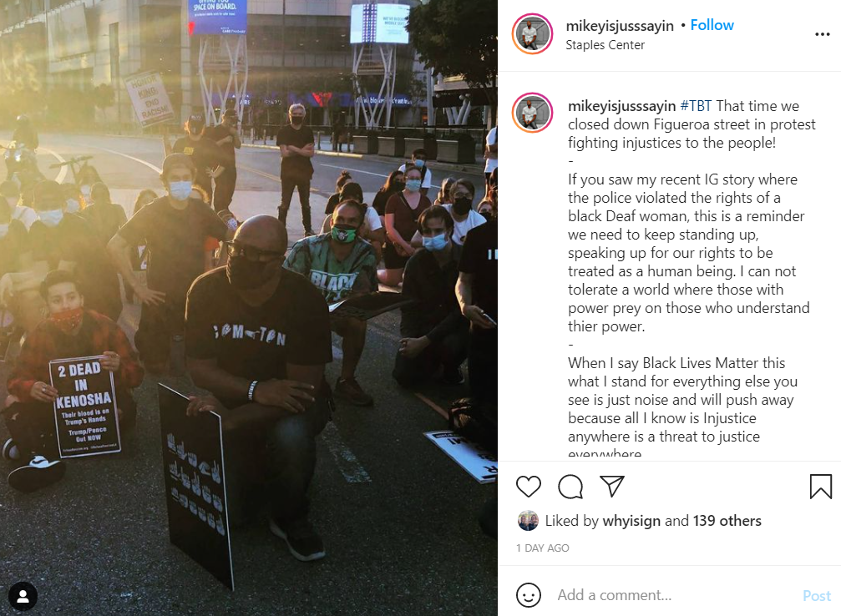
Task: Share the post with paper plane icon
Action: 612,486
